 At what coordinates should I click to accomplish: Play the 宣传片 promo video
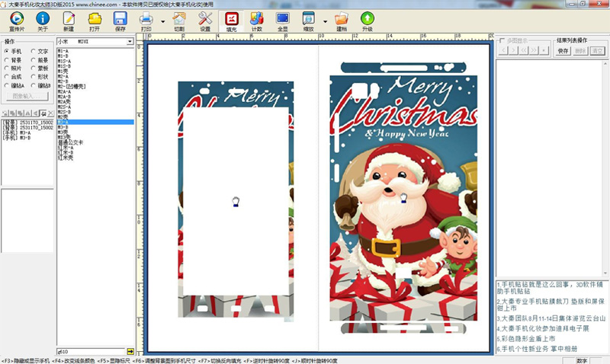(17, 21)
